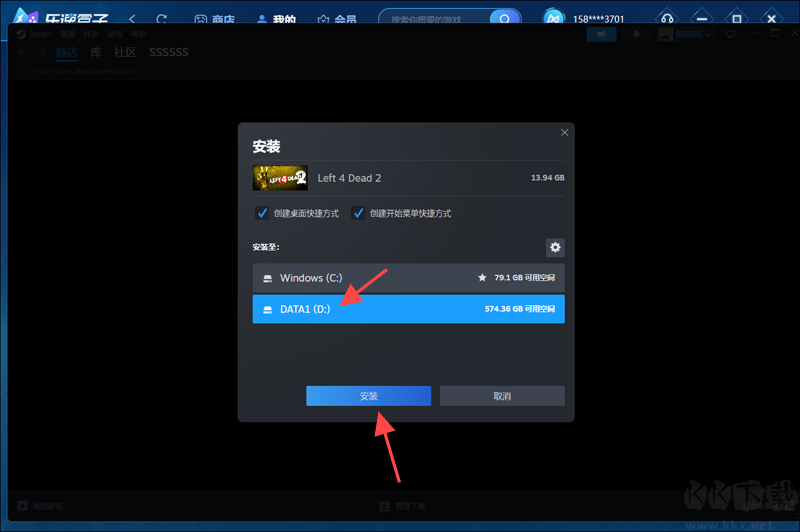800x532 pixels.
Task: Open the 好友 menu in Steam window
Action: 91,34
